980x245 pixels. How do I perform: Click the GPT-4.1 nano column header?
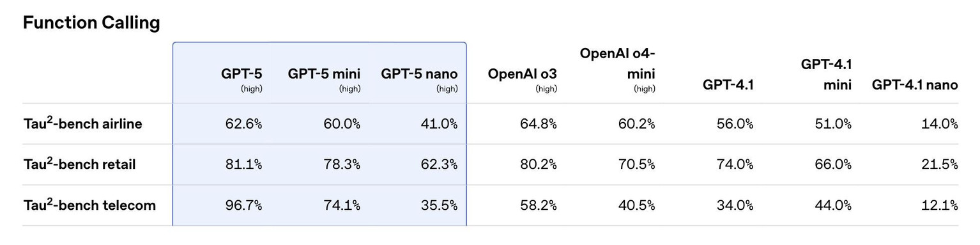coord(915,84)
